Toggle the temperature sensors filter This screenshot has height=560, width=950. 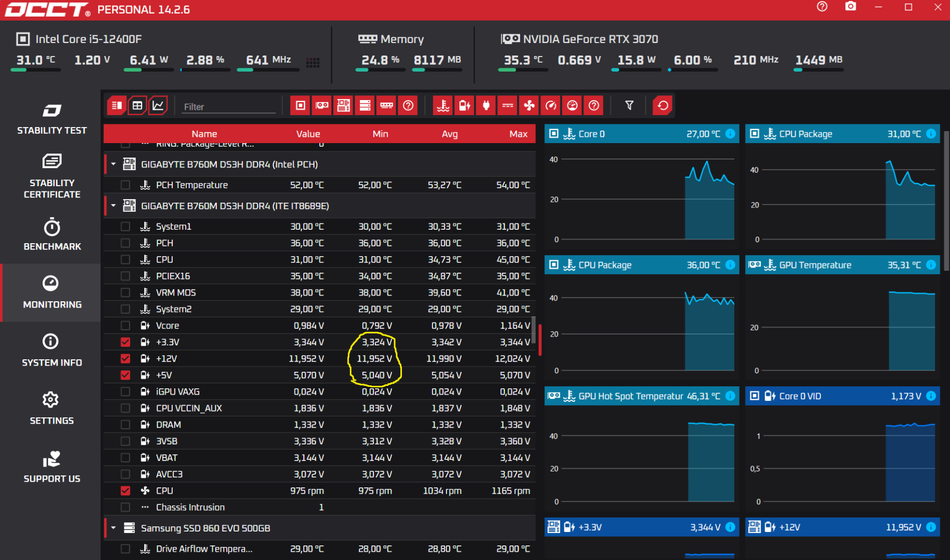point(443,106)
